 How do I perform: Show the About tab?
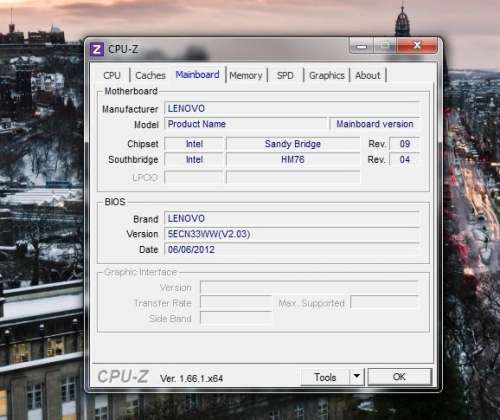pos(368,76)
